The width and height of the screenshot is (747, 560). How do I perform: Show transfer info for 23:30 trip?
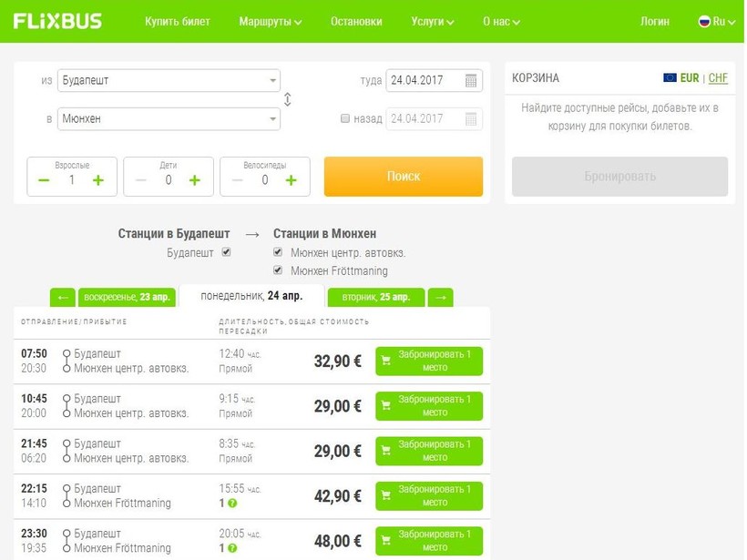232,548
